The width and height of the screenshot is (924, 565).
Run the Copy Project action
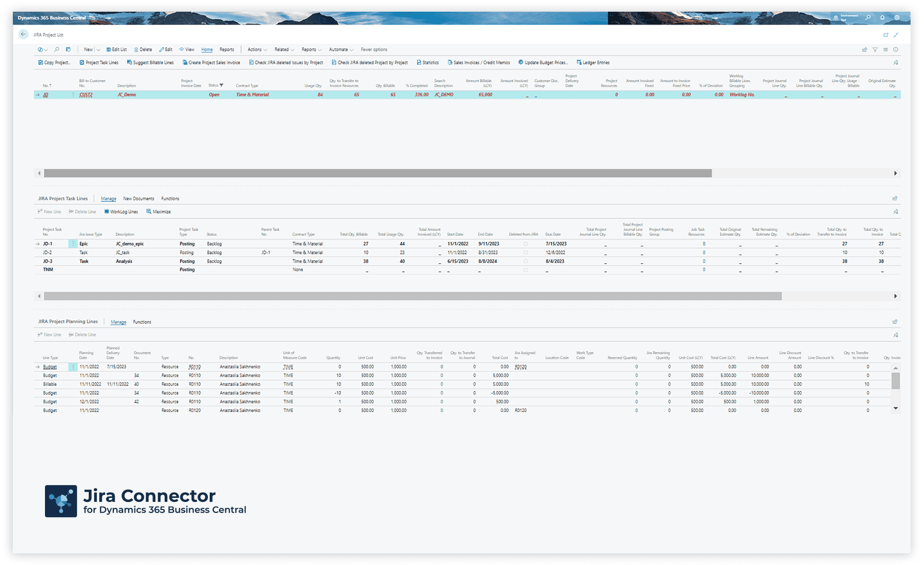click(54, 62)
